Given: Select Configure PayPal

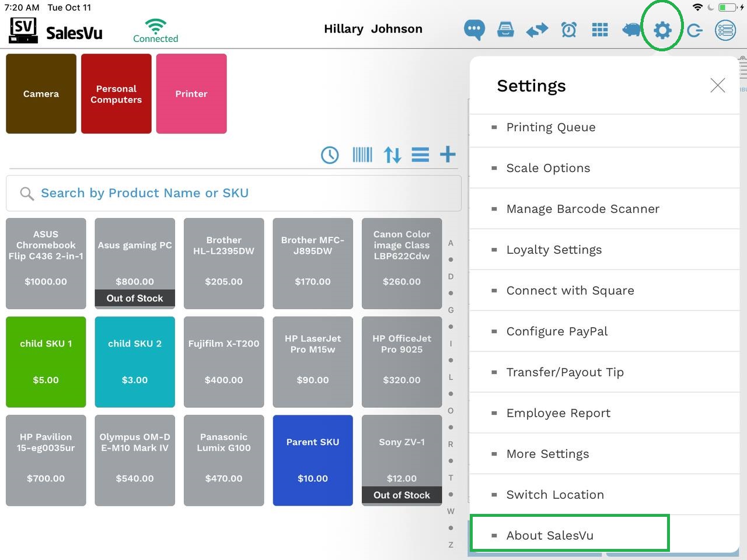Looking at the screenshot, I should 604,331.
